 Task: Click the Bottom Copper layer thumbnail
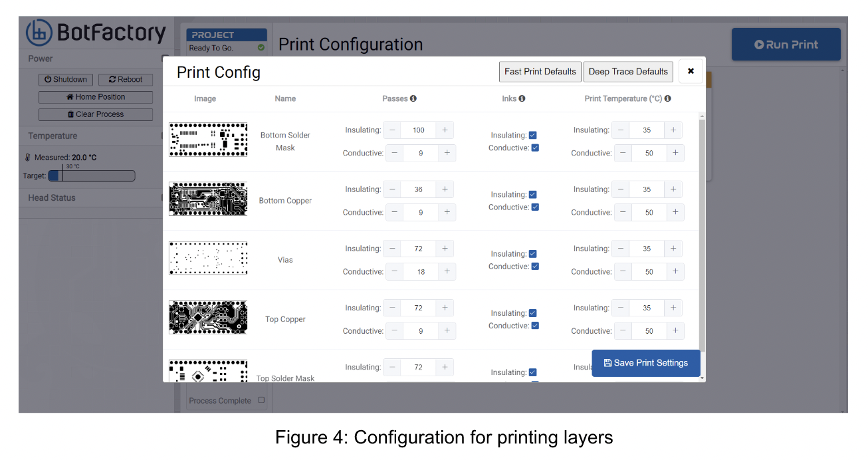click(208, 199)
